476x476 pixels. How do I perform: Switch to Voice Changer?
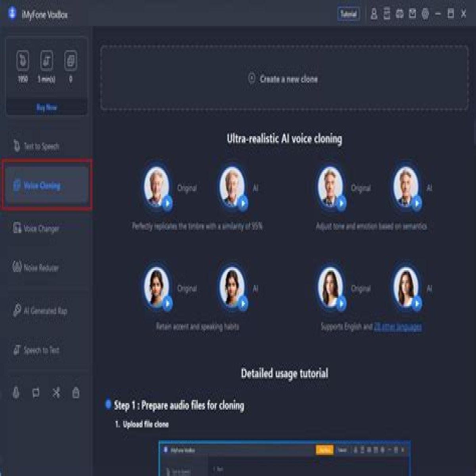[x=47, y=228]
